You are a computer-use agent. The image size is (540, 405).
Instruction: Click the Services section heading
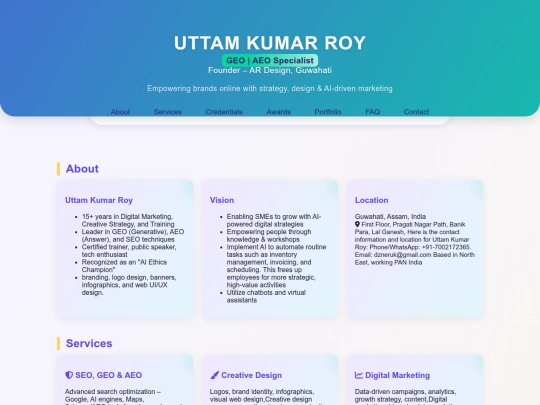click(89, 343)
